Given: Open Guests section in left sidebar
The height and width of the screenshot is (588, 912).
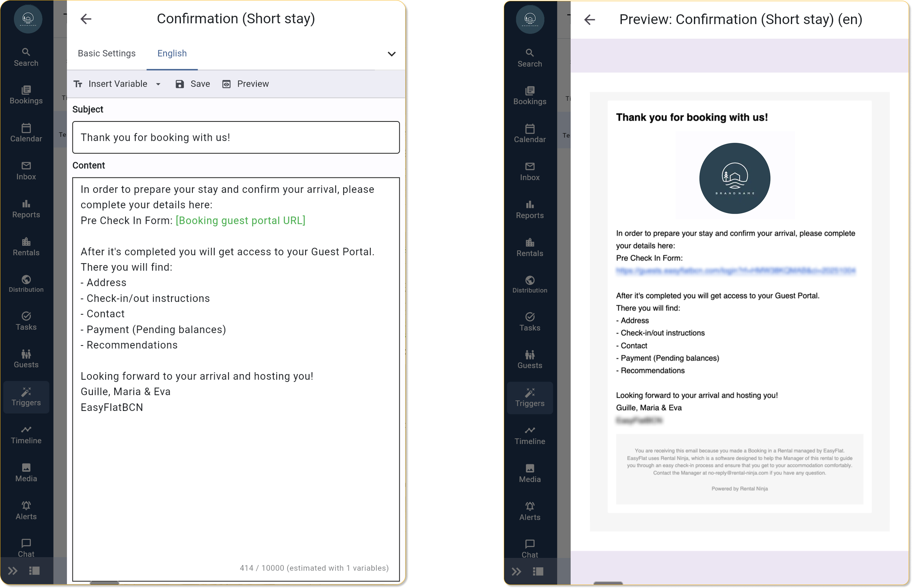Looking at the screenshot, I should [26, 359].
